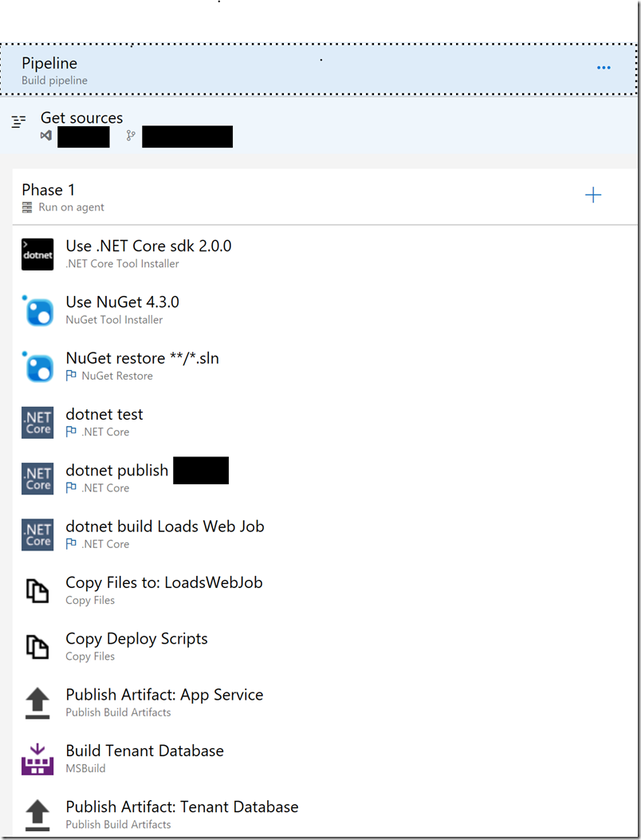Click the NuGet restore task icon

(37, 367)
